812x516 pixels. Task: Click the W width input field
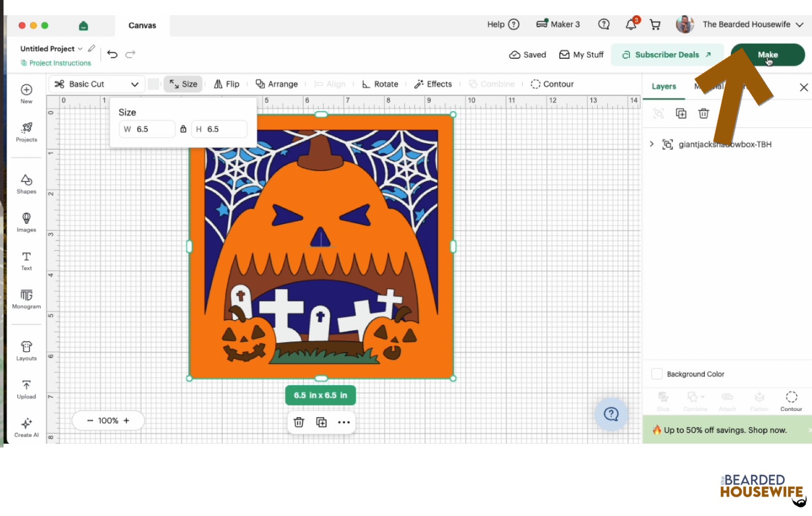pyautogui.click(x=147, y=129)
